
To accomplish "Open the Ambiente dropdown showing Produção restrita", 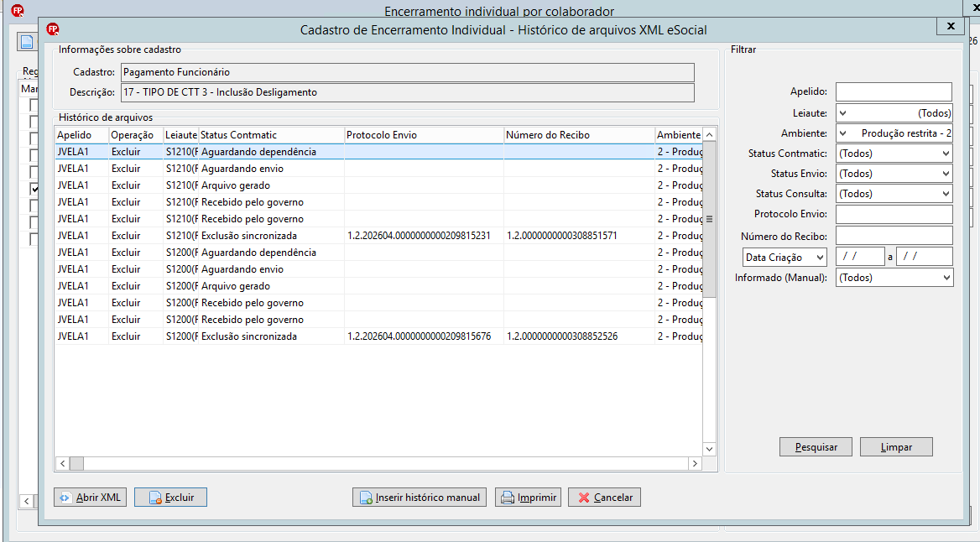I will click(x=843, y=133).
